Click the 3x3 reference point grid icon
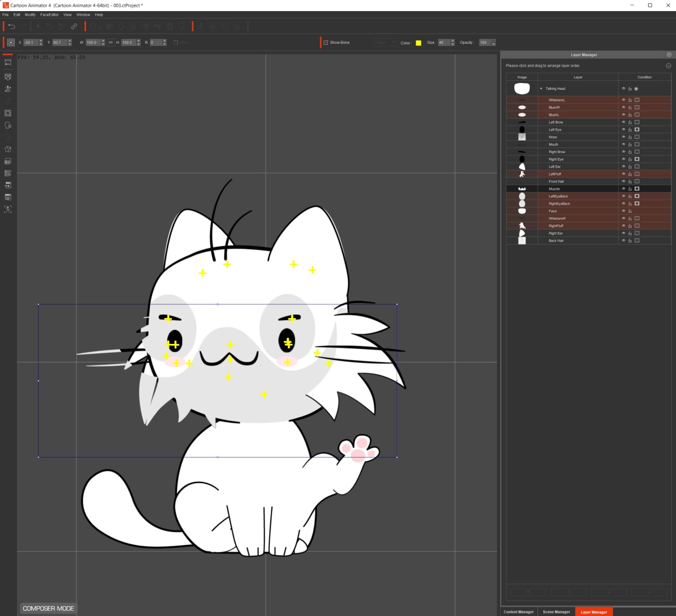 11,42
